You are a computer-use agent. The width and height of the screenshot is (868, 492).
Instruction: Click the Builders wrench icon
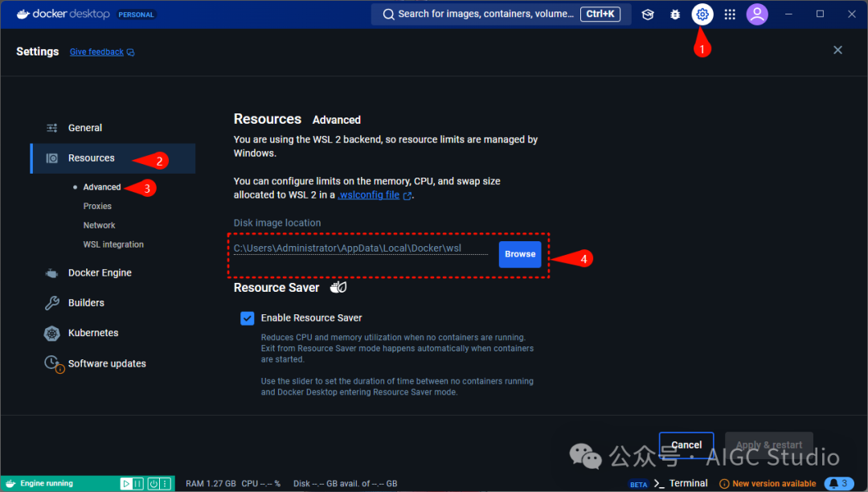pyautogui.click(x=52, y=303)
